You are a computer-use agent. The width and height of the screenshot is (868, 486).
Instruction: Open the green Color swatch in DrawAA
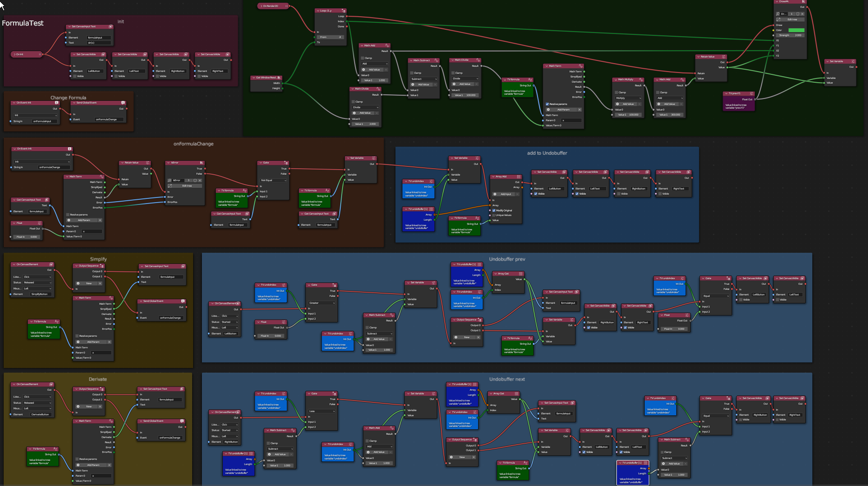click(796, 30)
